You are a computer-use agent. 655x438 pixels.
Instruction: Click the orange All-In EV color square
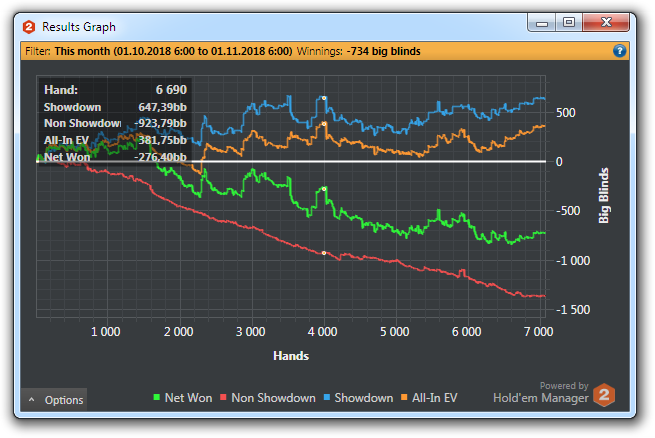click(x=404, y=397)
